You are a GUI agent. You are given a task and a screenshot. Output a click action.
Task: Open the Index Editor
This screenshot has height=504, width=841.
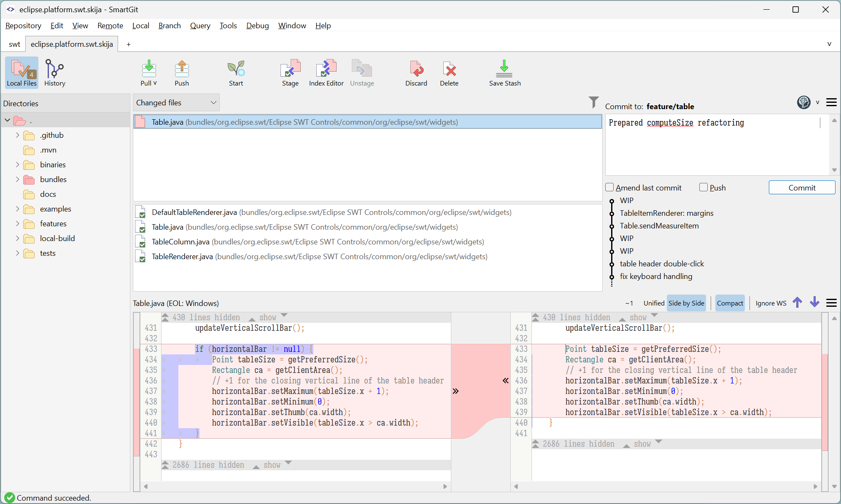tap(326, 72)
